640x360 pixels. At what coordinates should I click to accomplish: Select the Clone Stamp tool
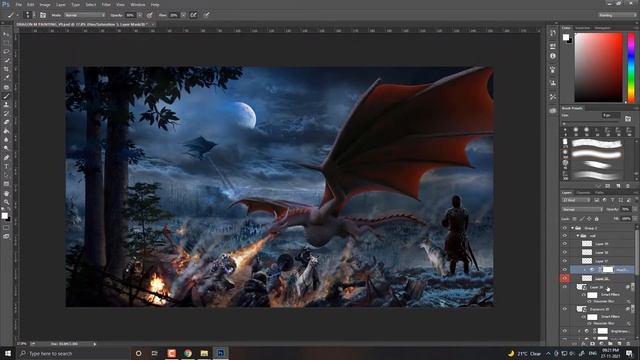[x=6, y=105]
